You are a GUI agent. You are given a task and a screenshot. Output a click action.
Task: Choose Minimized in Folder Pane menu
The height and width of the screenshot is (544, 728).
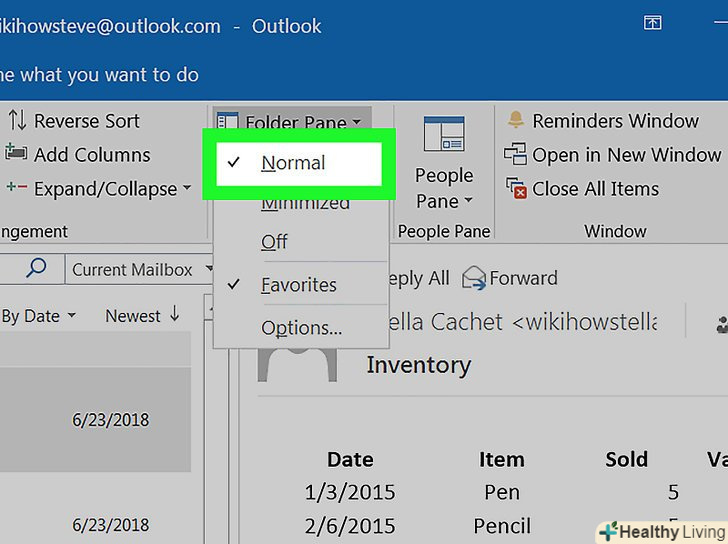(305, 203)
